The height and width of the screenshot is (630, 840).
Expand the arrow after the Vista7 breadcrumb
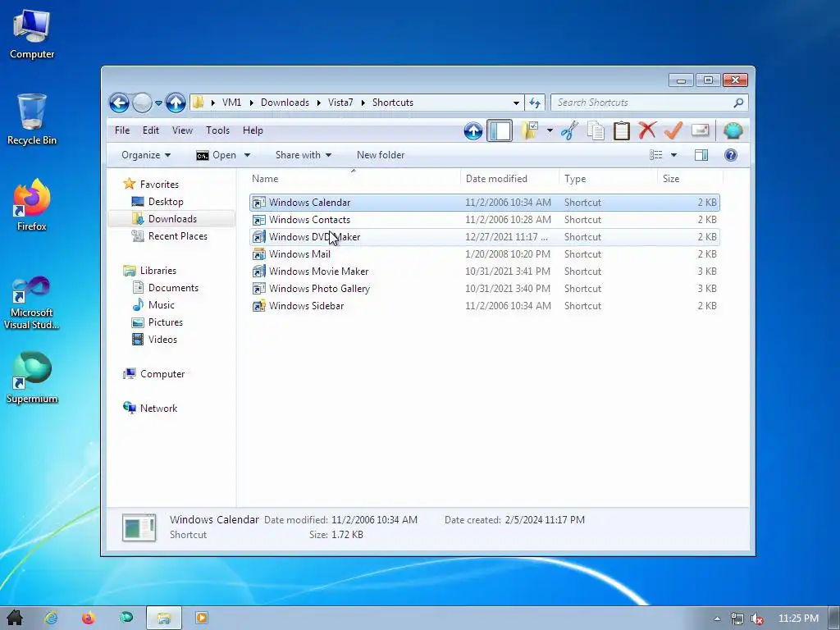tap(363, 103)
